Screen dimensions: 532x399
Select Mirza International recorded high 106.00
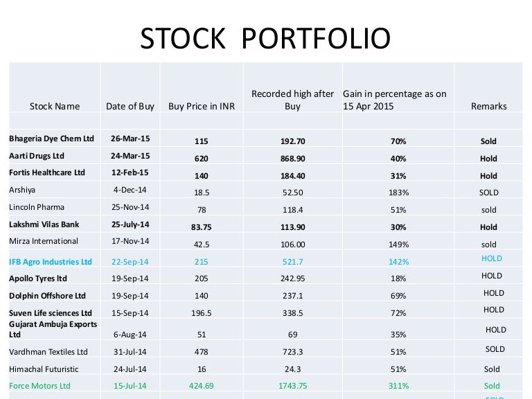[292, 244]
